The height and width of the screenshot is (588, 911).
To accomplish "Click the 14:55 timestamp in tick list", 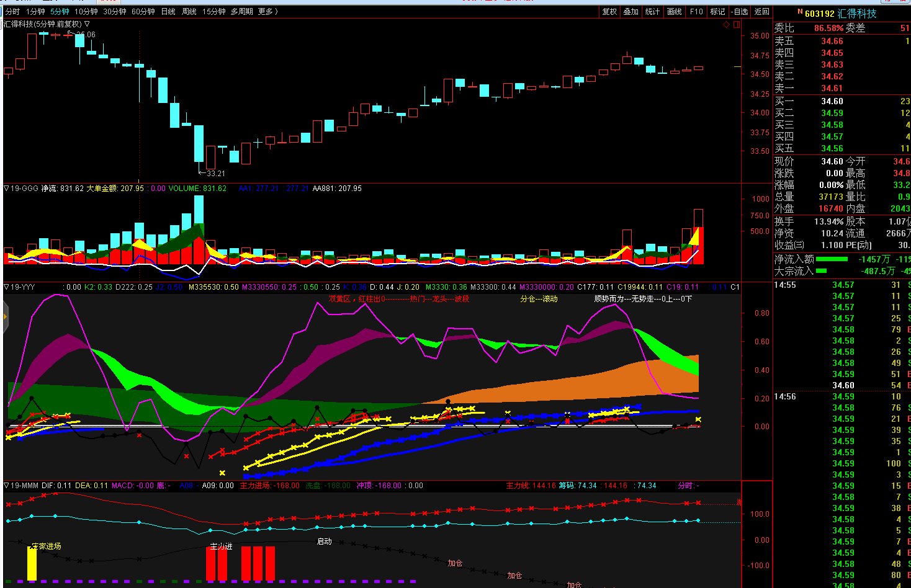I will coord(785,285).
